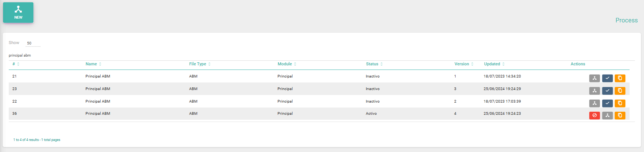Activate version 3 with blue checkmark icon

pos(608,91)
